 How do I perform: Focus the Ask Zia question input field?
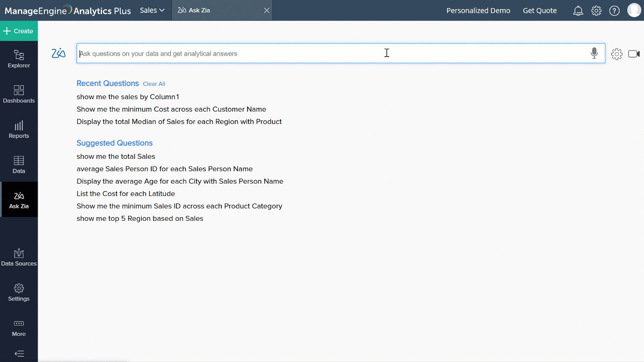(329, 53)
